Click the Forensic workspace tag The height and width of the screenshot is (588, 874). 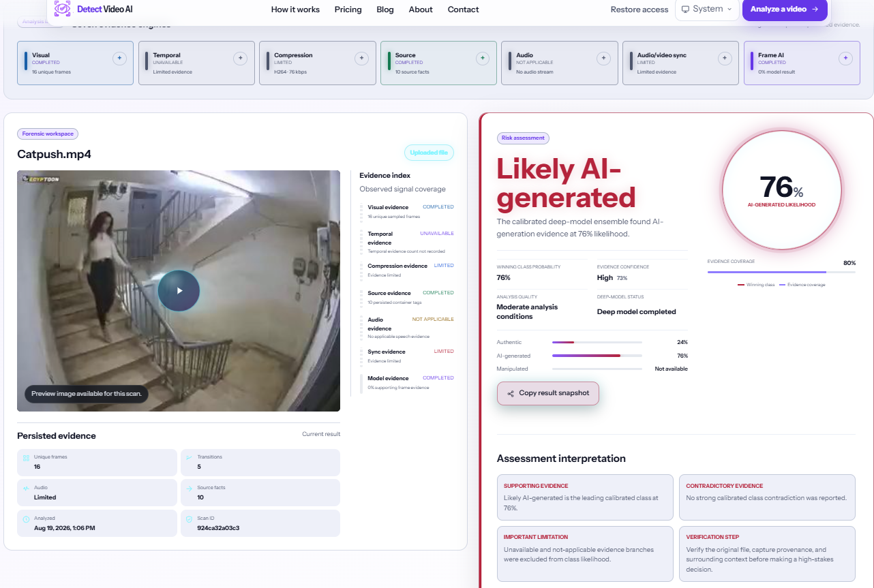point(48,134)
